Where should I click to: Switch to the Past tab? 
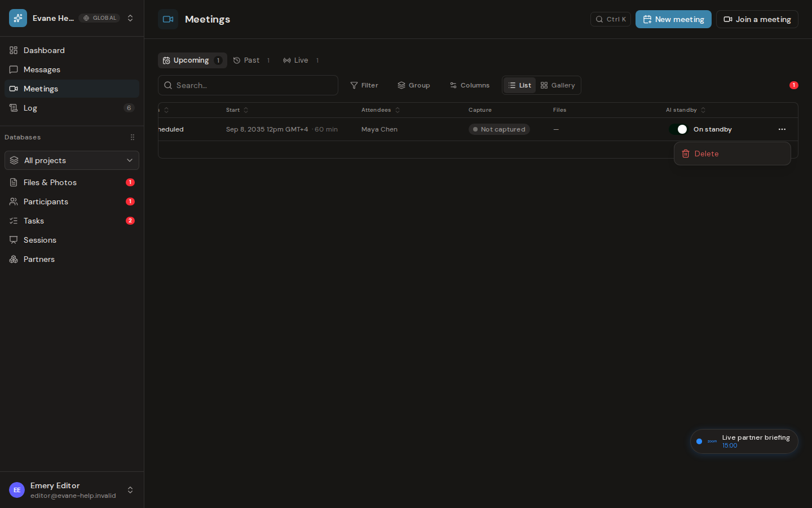click(252, 60)
